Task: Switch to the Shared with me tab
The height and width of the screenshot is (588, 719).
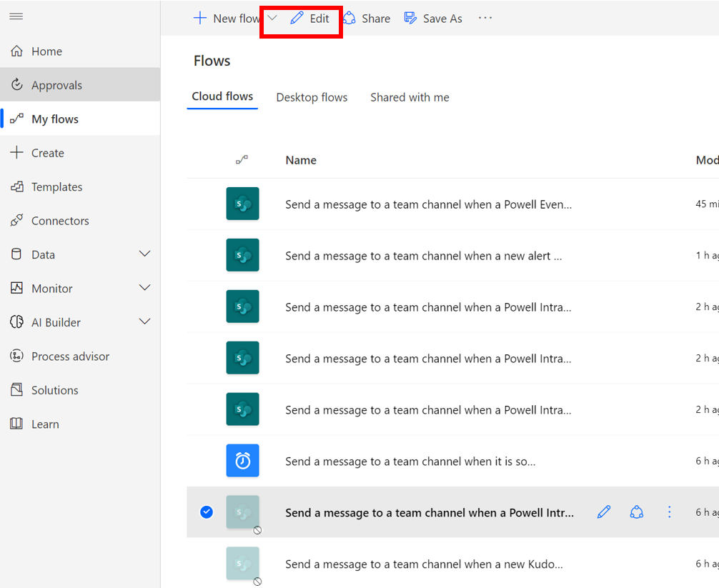Action: point(410,97)
